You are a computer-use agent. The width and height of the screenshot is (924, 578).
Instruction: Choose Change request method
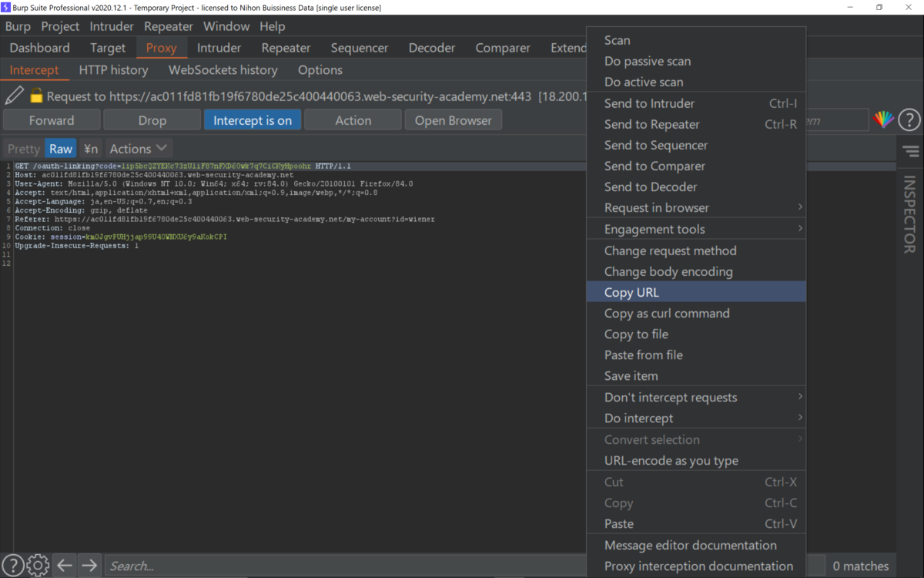[696, 250]
